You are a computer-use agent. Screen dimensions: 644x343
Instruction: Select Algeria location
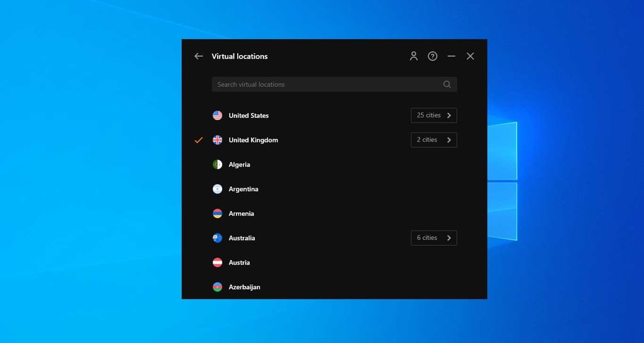point(239,165)
